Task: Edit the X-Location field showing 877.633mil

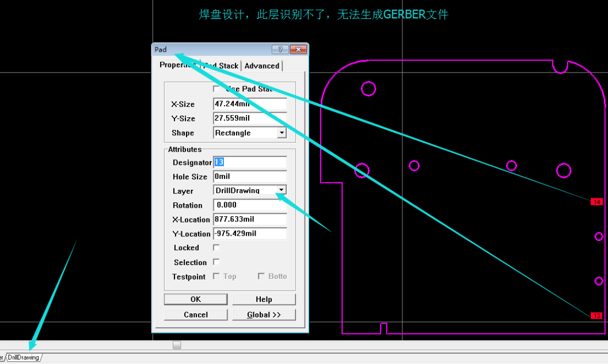Action: [x=250, y=219]
